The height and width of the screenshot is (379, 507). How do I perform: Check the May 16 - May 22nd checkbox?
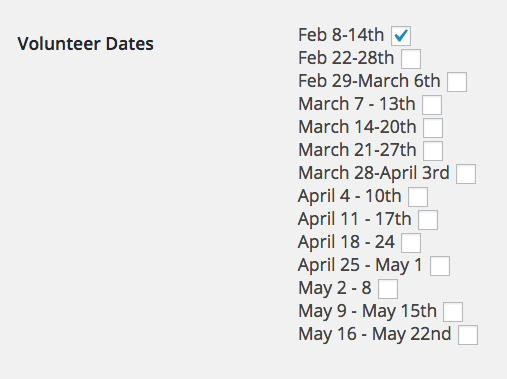point(468,335)
